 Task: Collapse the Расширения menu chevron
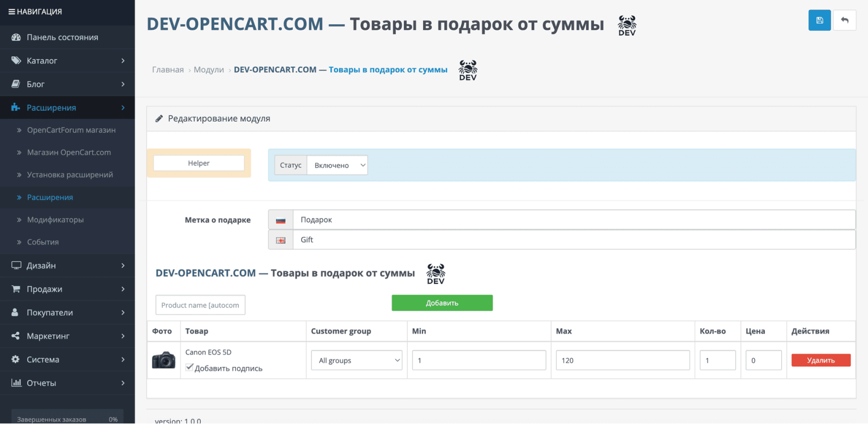pyautogui.click(x=123, y=107)
